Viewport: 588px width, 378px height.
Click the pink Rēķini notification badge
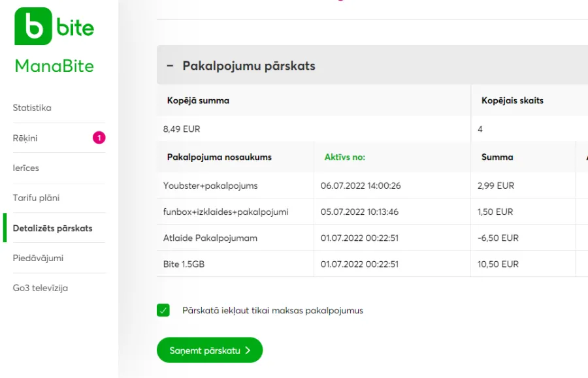[99, 138]
